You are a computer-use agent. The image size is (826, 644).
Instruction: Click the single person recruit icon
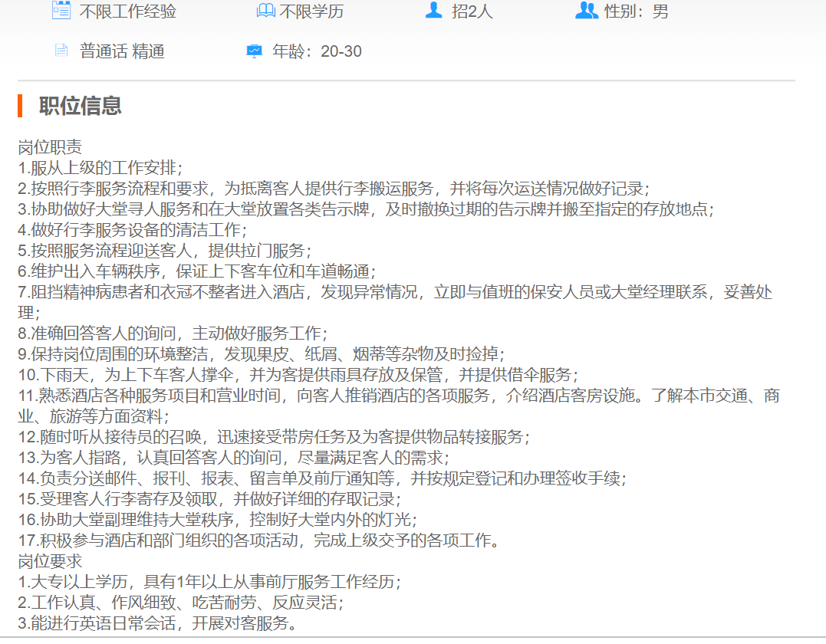(x=434, y=11)
